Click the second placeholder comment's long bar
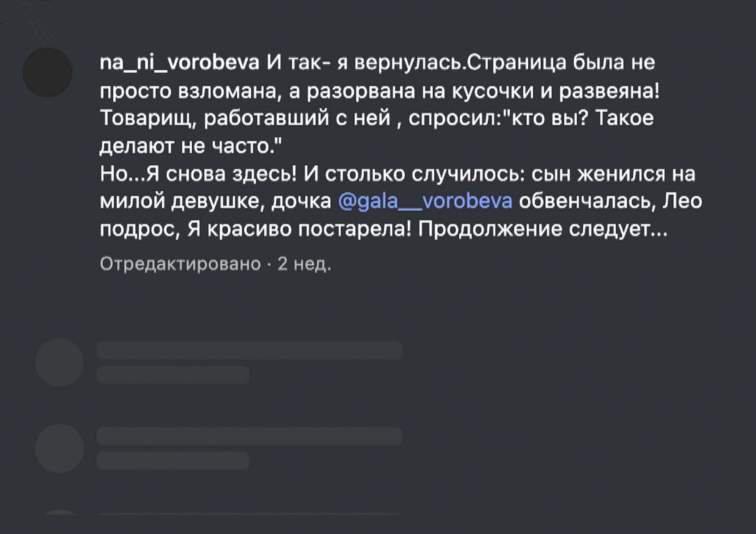Screen dimensions: 756x534 [x=250, y=436]
